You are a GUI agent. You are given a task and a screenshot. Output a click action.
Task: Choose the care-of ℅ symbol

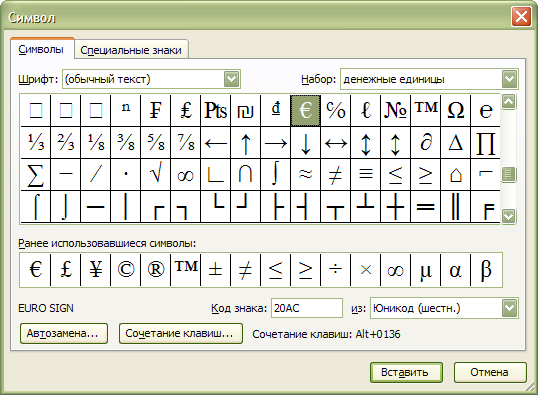click(x=336, y=111)
